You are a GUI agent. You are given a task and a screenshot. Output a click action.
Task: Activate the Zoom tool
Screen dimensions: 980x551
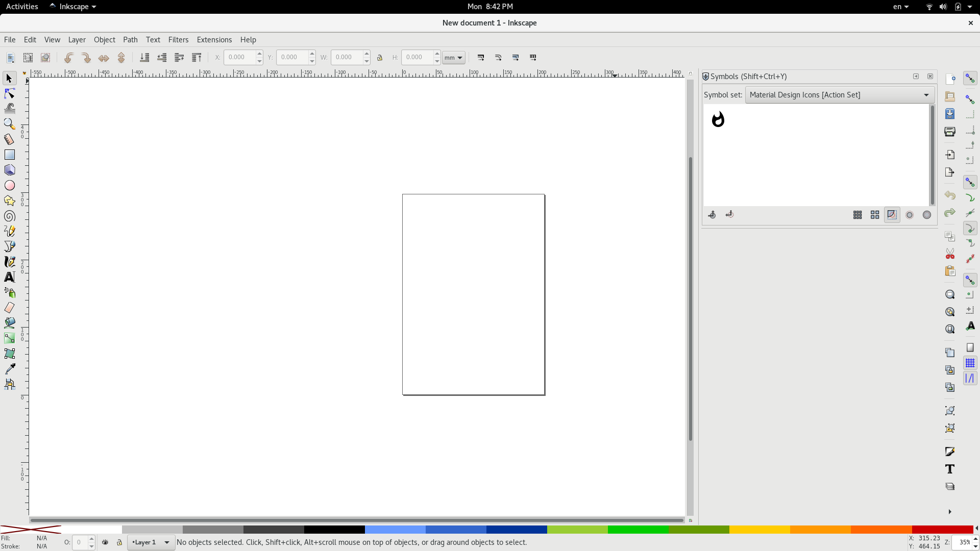9,124
